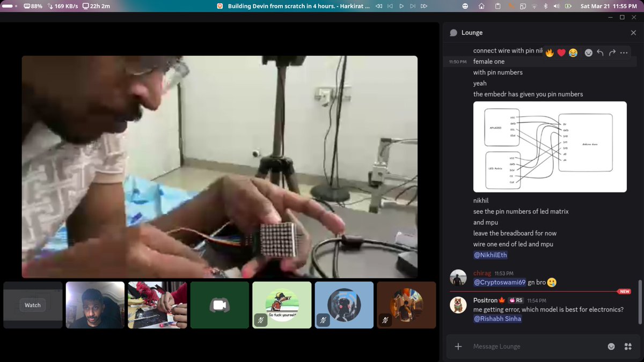644x362 pixels.
Task: Select the soldering desk camera thumbnail
Action: (x=157, y=305)
